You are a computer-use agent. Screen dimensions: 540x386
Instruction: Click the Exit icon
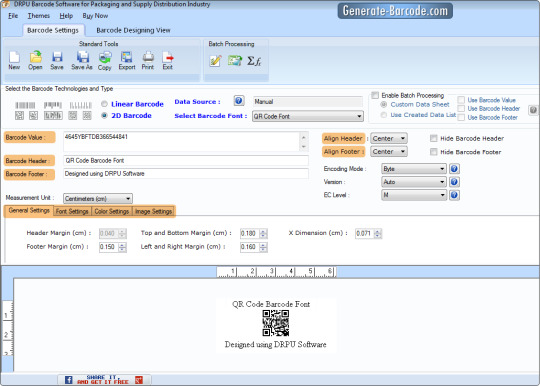coord(168,61)
